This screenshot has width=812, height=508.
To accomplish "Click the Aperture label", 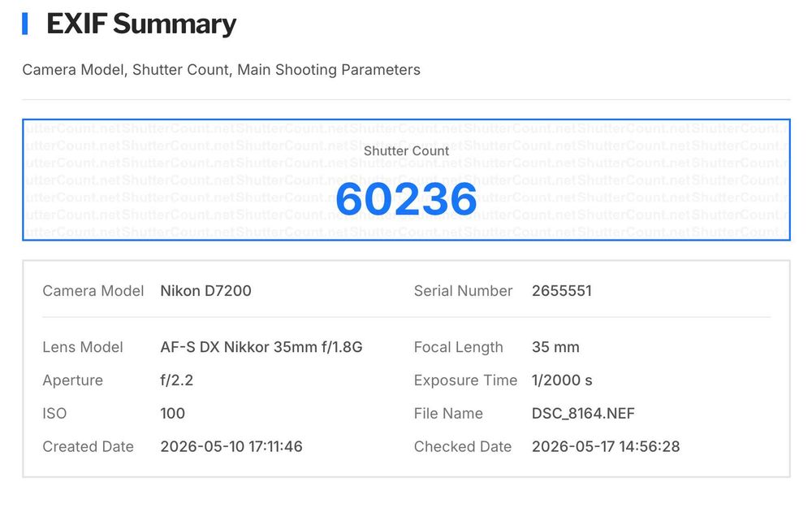I will tap(72, 380).
